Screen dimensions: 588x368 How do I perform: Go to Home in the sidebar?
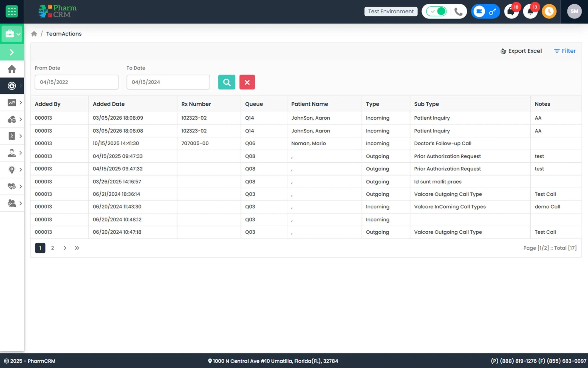pyautogui.click(x=12, y=69)
